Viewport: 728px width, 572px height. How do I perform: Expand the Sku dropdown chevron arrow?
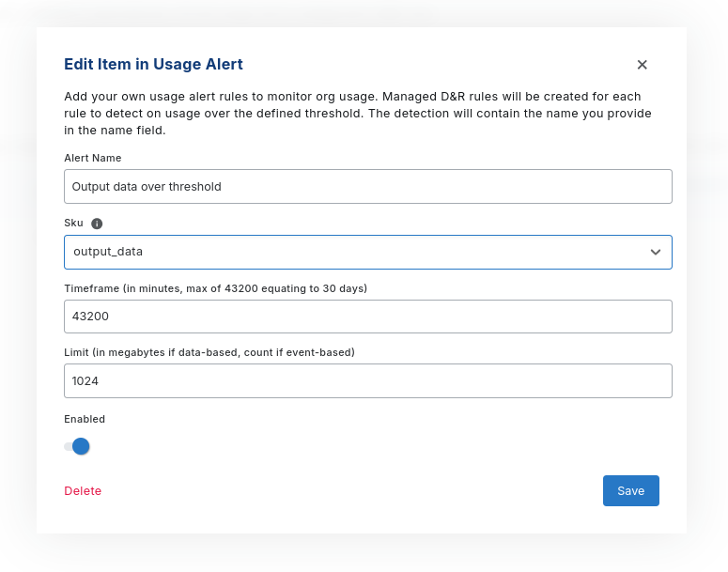(656, 252)
